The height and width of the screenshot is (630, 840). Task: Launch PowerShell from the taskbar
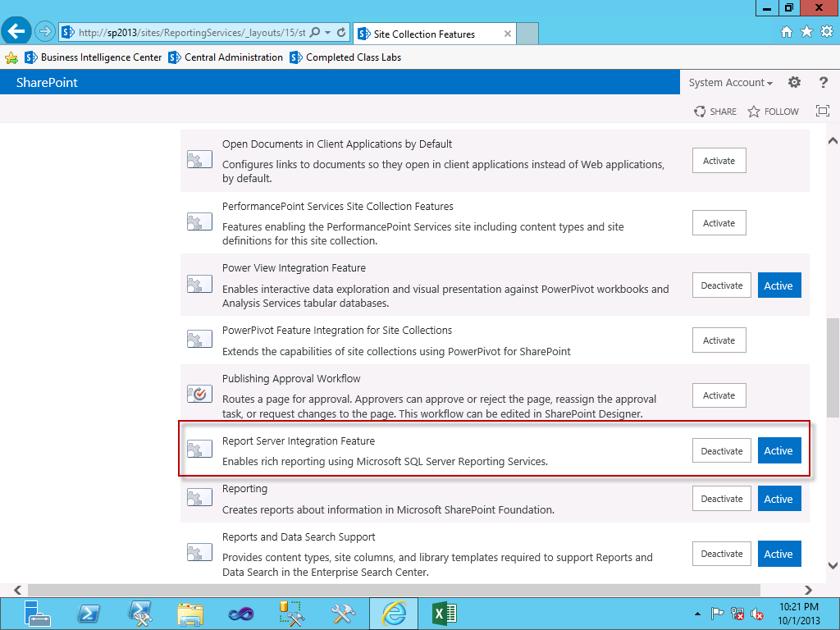pos(89,614)
